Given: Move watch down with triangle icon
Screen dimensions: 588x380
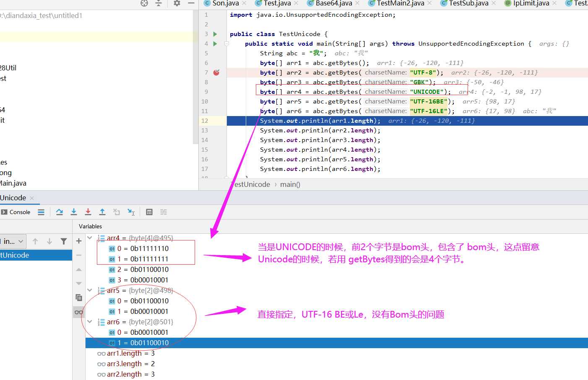Looking at the screenshot, I should [x=79, y=284].
